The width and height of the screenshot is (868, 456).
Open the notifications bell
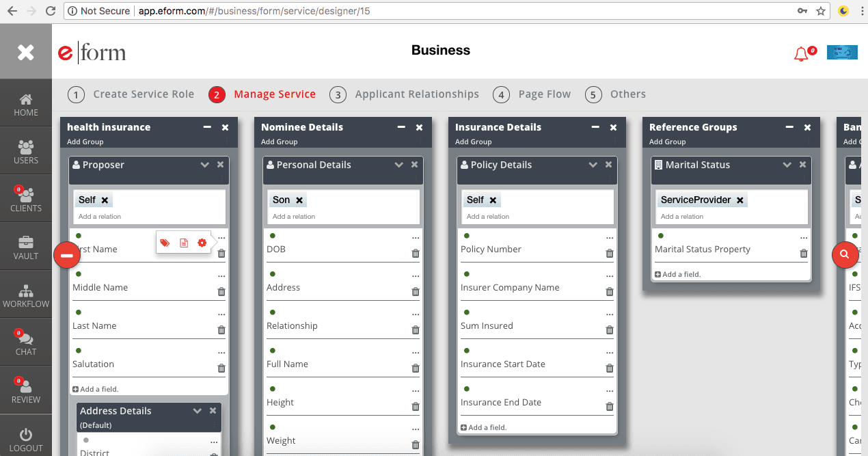[x=800, y=52]
